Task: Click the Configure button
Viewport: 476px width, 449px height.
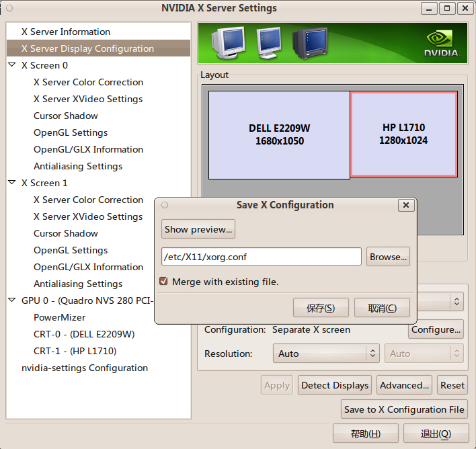Action: 436,329
